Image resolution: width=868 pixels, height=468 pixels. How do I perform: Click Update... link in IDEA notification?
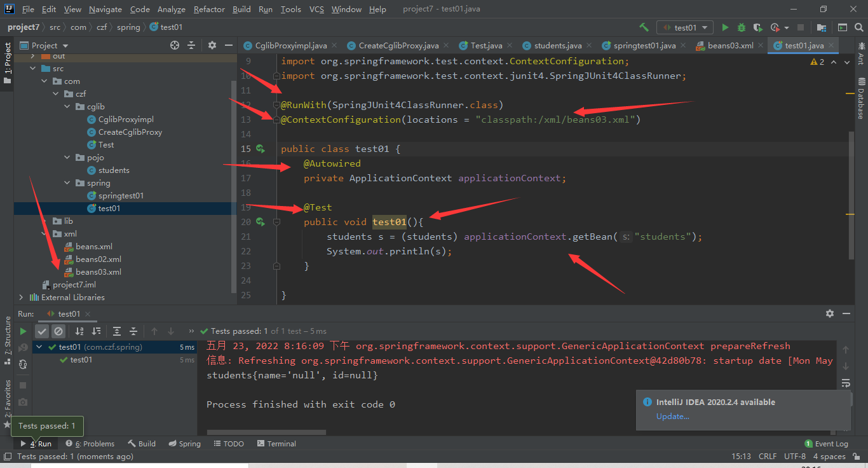672,416
